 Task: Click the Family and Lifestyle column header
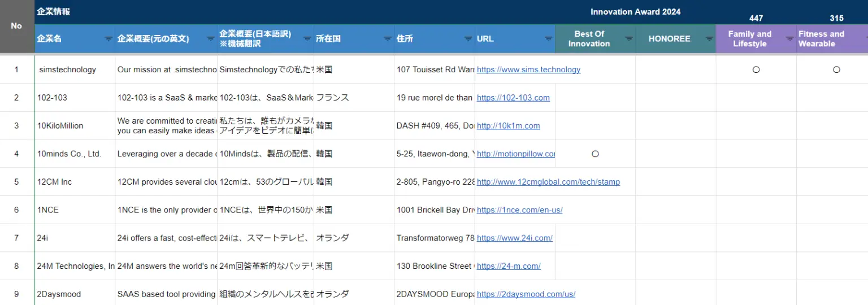(749, 39)
